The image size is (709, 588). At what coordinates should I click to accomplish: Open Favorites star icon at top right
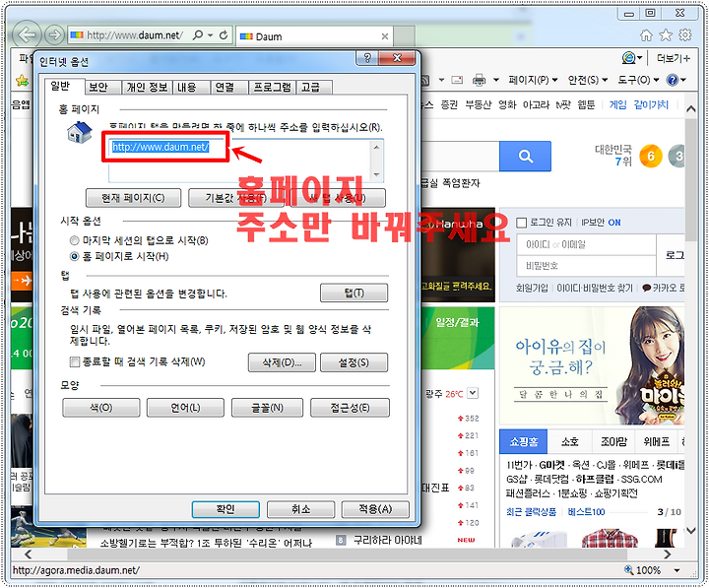(x=666, y=35)
